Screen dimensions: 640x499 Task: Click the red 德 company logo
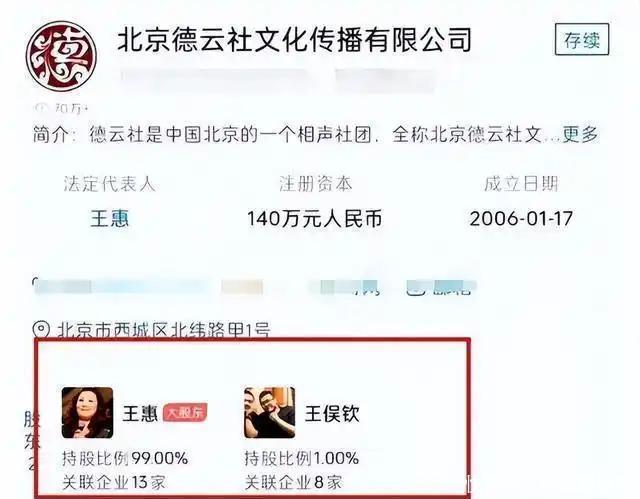(62, 56)
